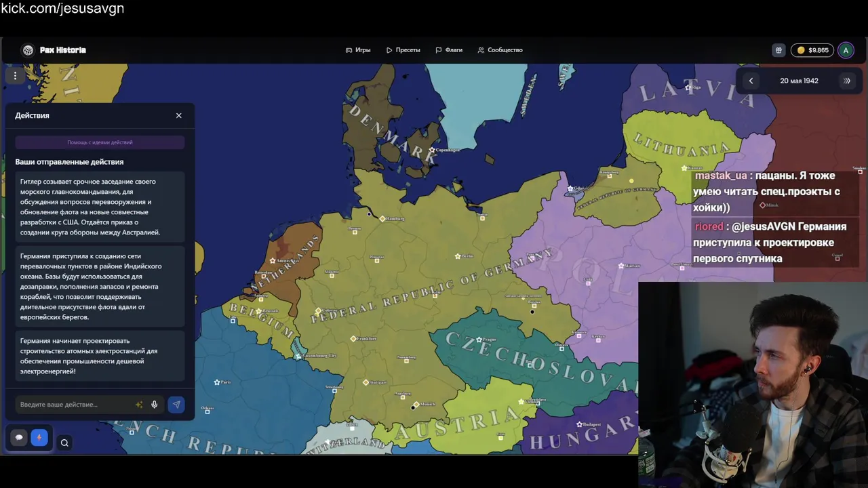Screen dimensions: 868x488
Task: Open the Флаги menu
Action: tap(449, 50)
